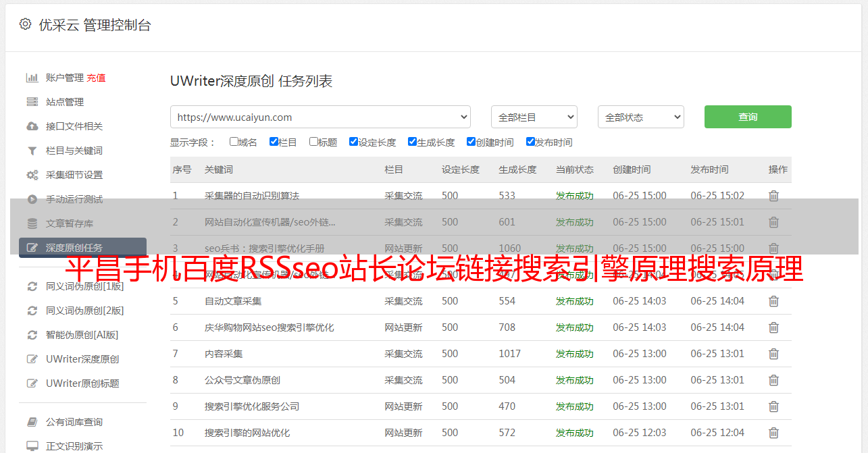Toggle the 生成长度 field checkbox
Image resolution: width=868 pixels, height=453 pixels.
pyautogui.click(x=412, y=142)
